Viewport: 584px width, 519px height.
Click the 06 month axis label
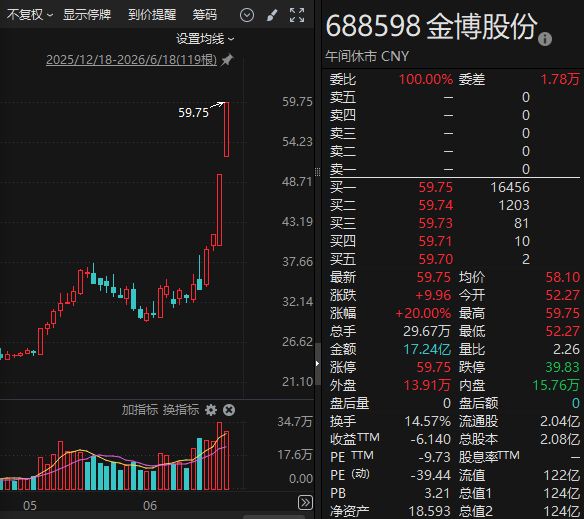pyautogui.click(x=150, y=506)
